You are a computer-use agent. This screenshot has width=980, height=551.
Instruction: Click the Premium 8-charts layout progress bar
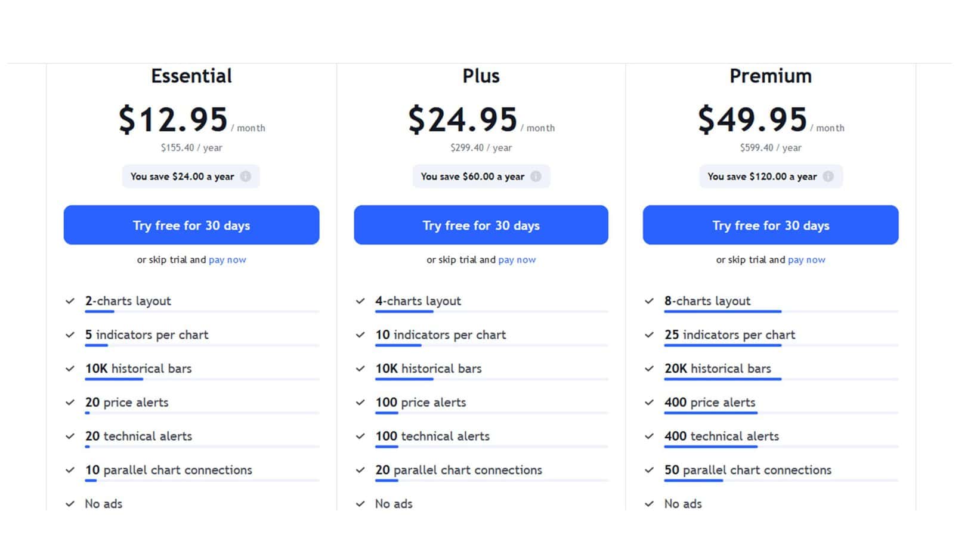click(x=781, y=311)
